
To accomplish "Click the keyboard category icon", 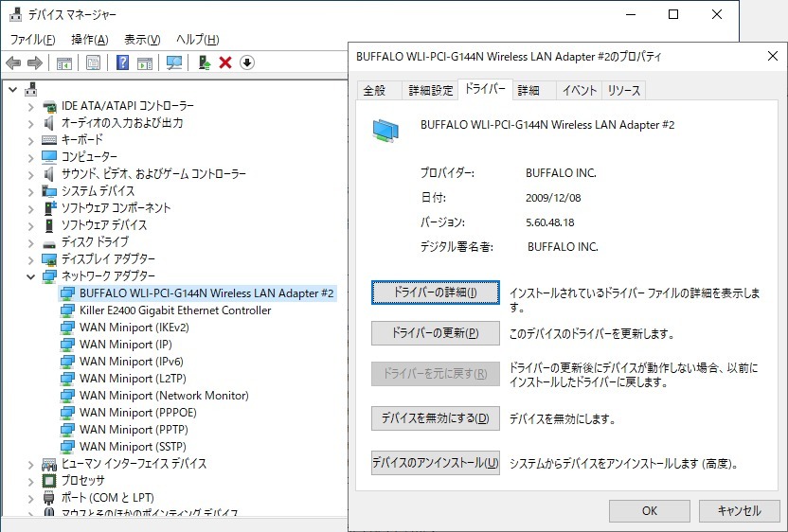I will [49, 140].
